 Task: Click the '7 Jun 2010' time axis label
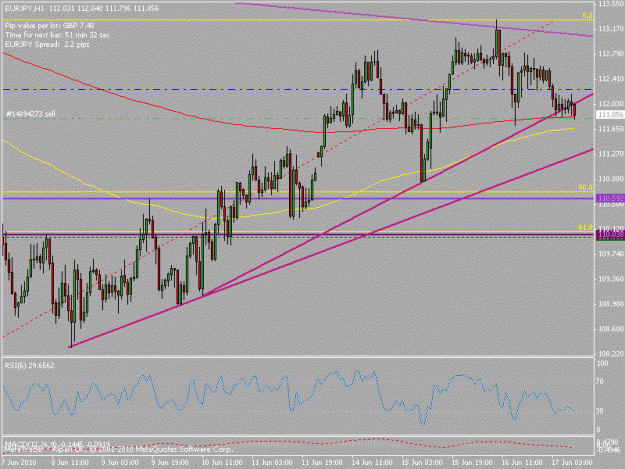(x=18, y=463)
